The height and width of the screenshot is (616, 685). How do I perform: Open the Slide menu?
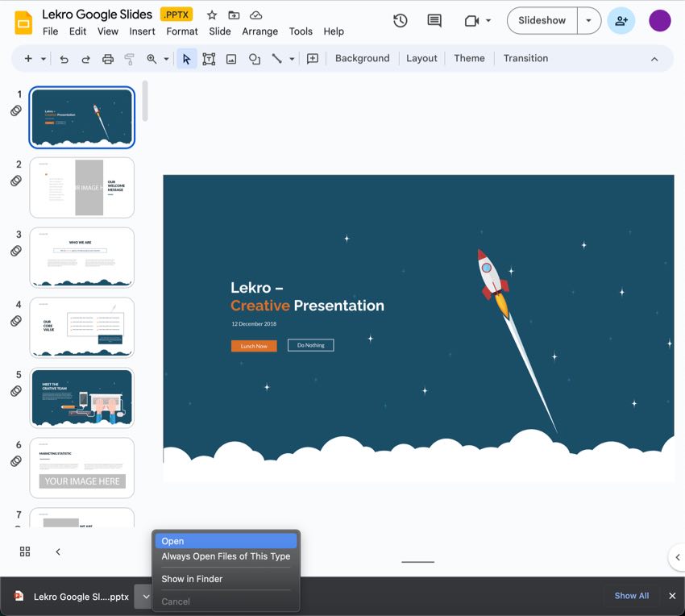220,31
